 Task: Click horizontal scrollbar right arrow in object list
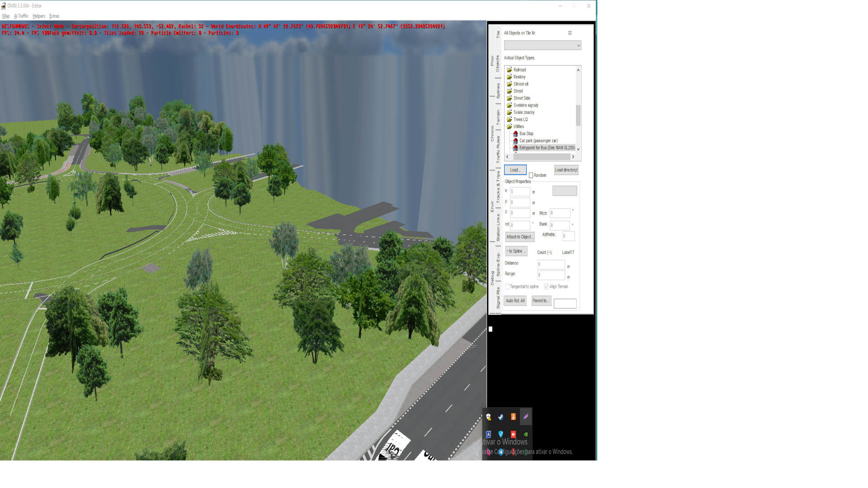click(x=573, y=157)
